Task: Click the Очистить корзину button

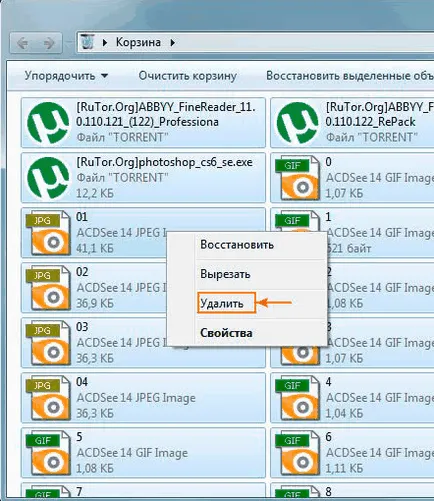Action: (187, 76)
